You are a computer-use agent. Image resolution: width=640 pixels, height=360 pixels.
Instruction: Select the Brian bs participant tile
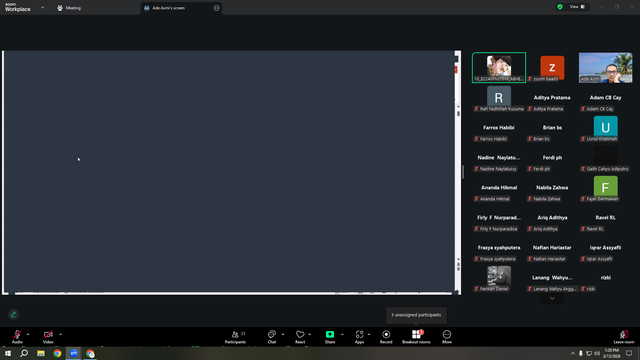(x=552, y=128)
